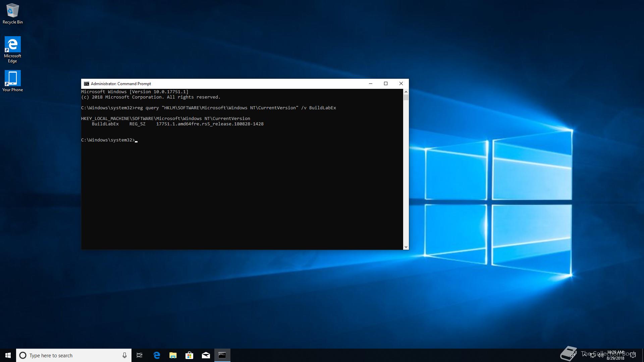Click the typed 'reg query' command line

tap(209, 108)
